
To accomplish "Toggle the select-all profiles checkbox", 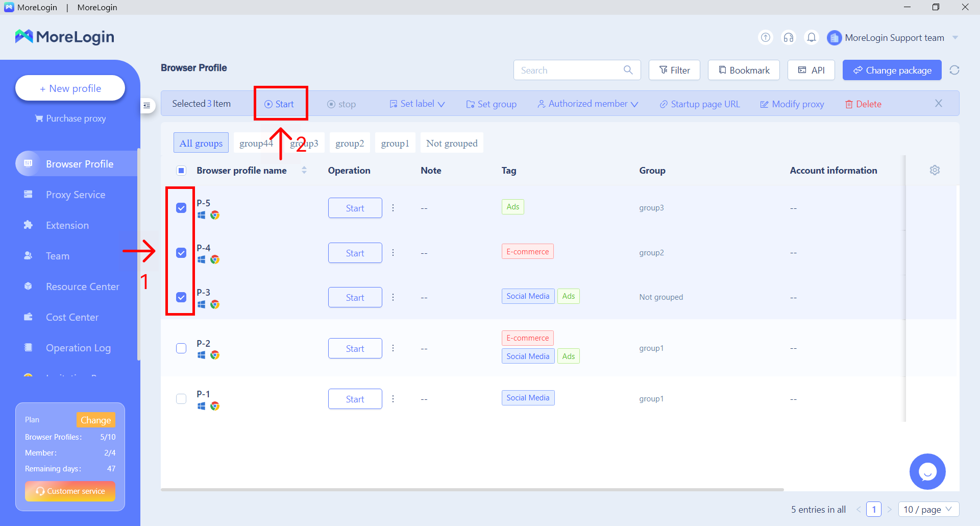I will pyautogui.click(x=181, y=171).
